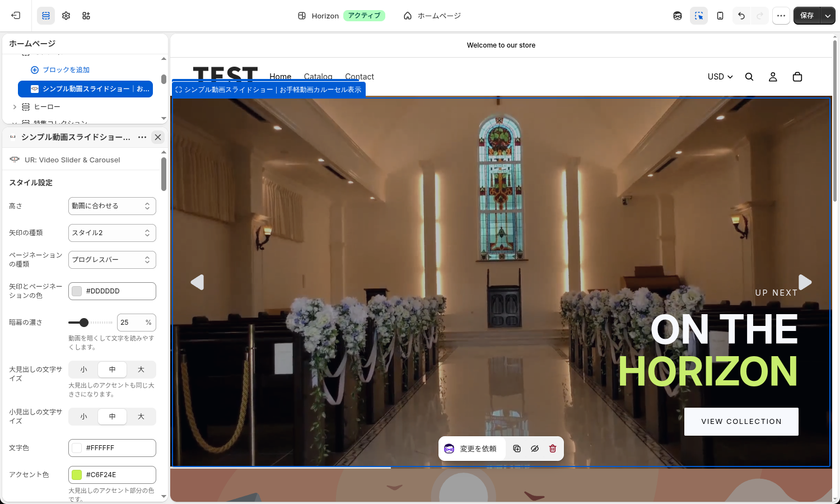Click the 変更を依頼 button
Viewport: 840px width, 504px height.
click(x=472, y=449)
